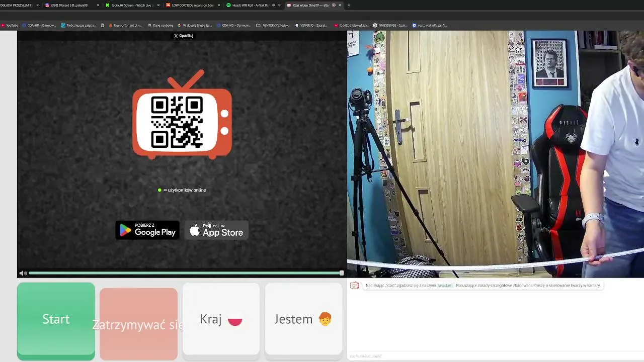644x362 pixels.
Task: Open the Electro-Torrent.pl bookmark
Action: [x=125, y=25]
